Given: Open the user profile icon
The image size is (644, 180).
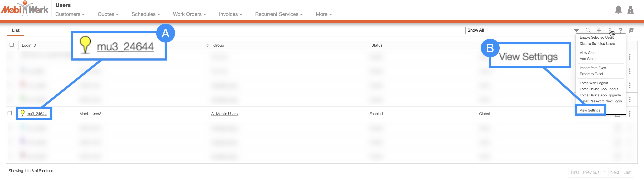Looking at the screenshot, I should tap(630, 10).
